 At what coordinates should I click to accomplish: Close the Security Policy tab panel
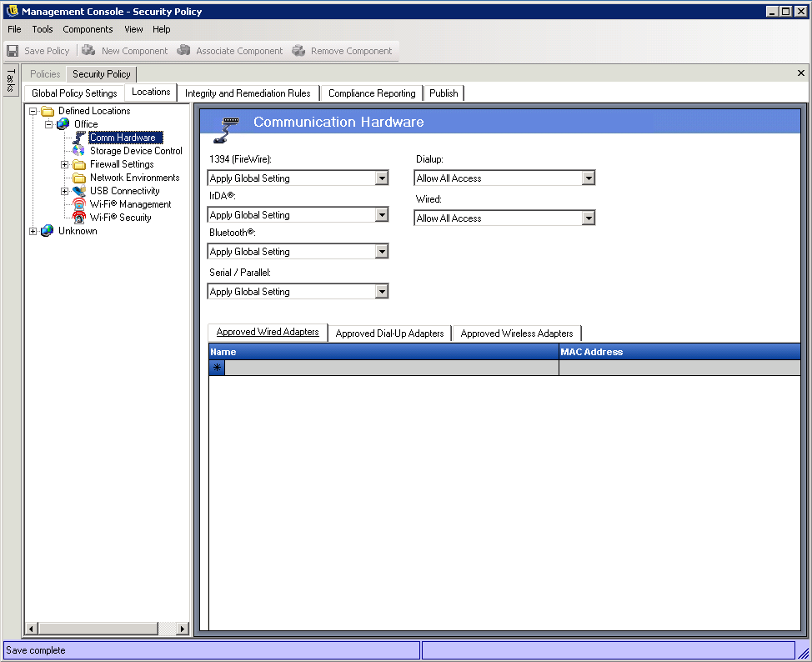pyautogui.click(x=800, y=73)
